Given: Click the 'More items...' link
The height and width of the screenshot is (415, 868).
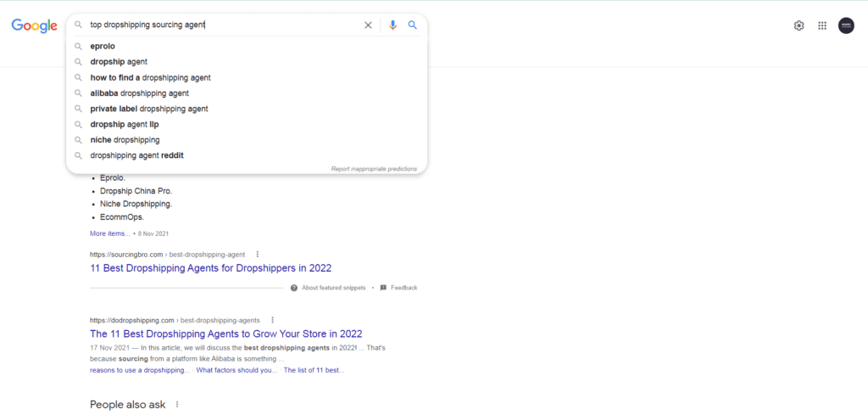Looking at the screenshot, I should [x=110, y=233].
